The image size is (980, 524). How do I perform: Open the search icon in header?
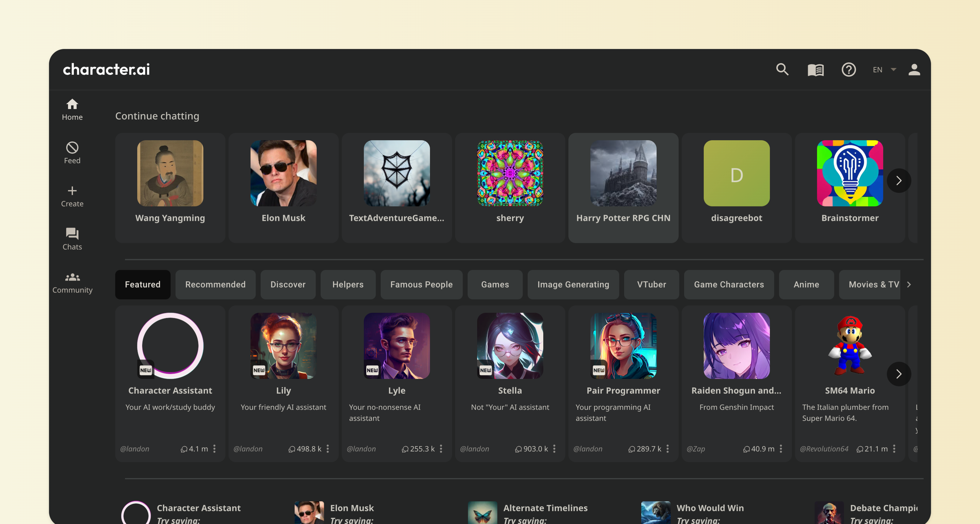tap(782, 70)
